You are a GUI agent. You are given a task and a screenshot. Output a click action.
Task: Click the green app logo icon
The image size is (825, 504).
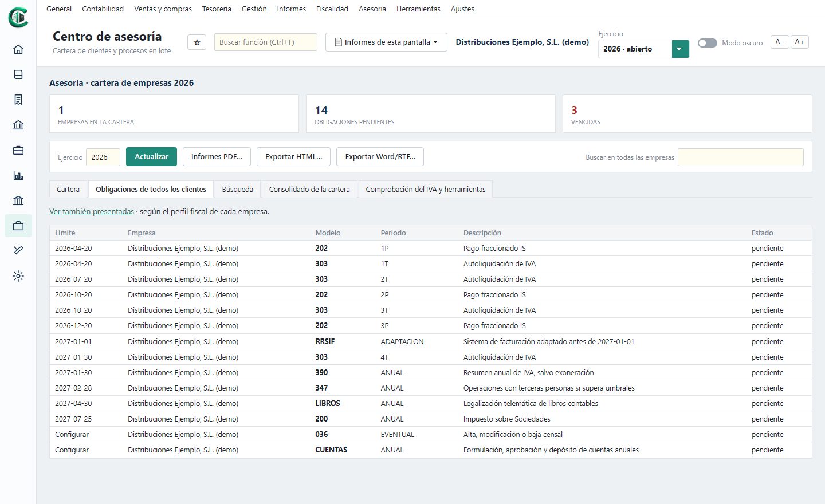pos(18,18)
